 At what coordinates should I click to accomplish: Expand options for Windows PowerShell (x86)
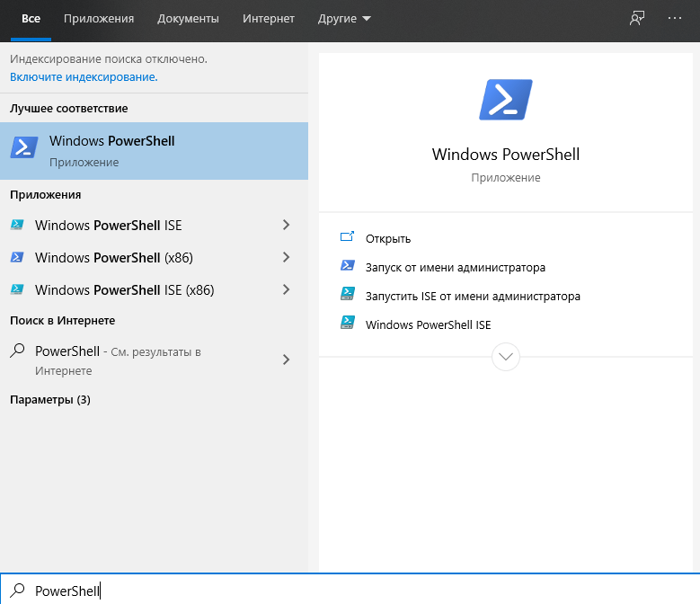coord(286,258)
